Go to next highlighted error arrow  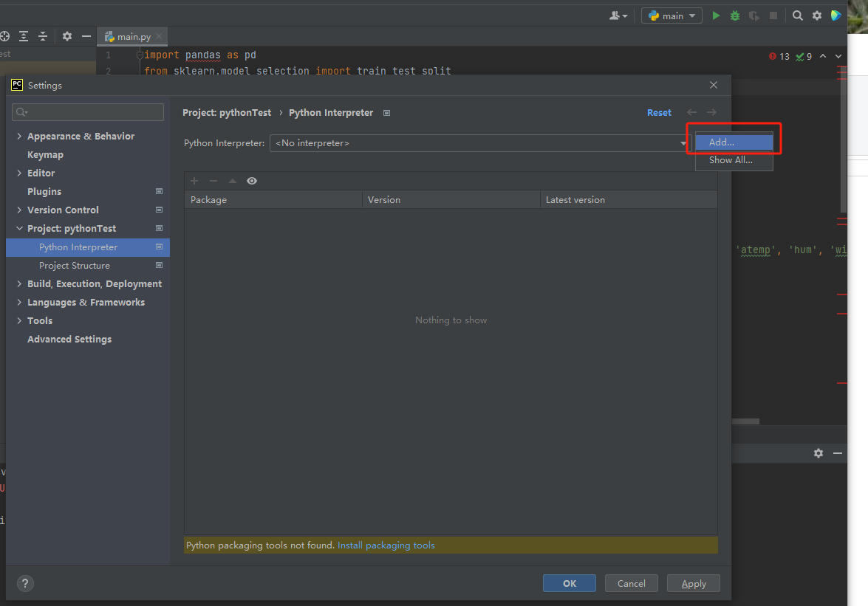coord(838,56)
